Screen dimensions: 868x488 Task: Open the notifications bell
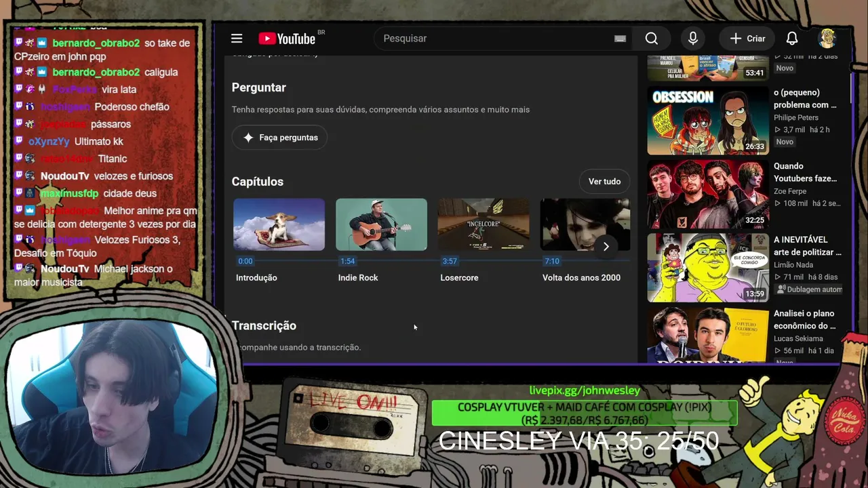point(792,39)
